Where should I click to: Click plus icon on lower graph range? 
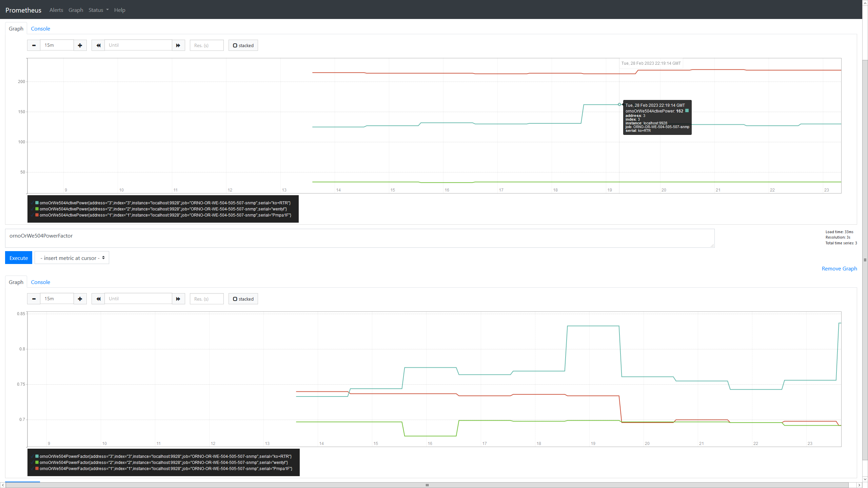[80, 299]
